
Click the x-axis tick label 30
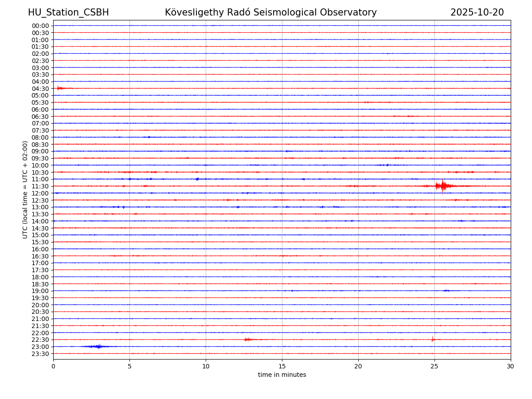511,367
